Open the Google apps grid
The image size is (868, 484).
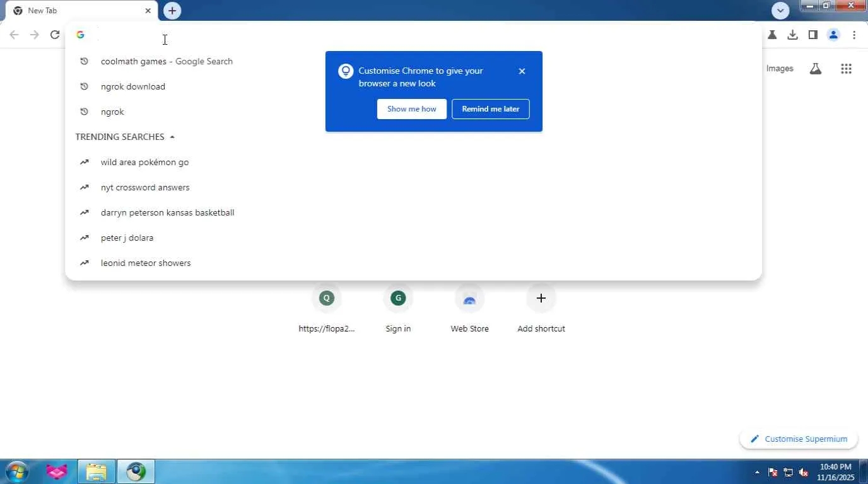pos(847,69)
